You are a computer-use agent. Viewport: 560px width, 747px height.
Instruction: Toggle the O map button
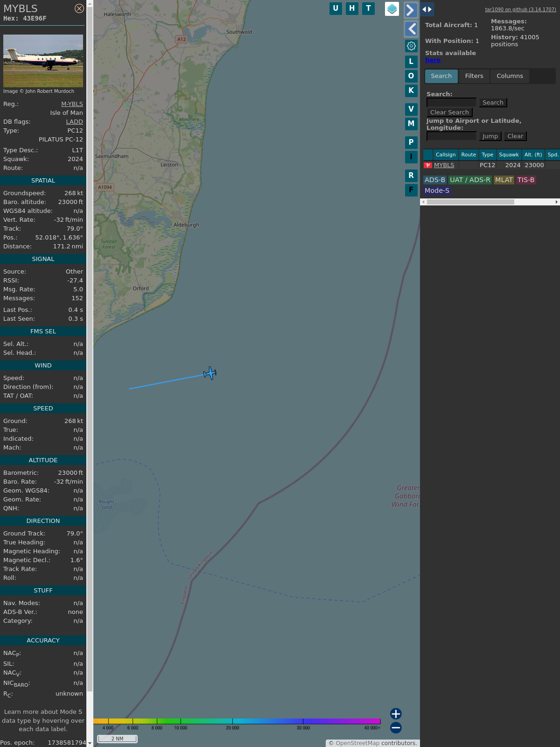click(x=411, y=76)
